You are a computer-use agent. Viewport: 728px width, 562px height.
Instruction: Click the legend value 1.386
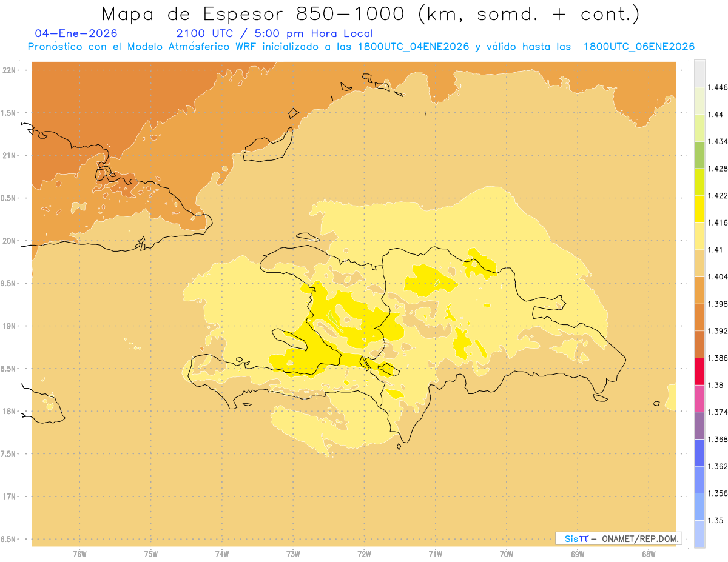718,358
